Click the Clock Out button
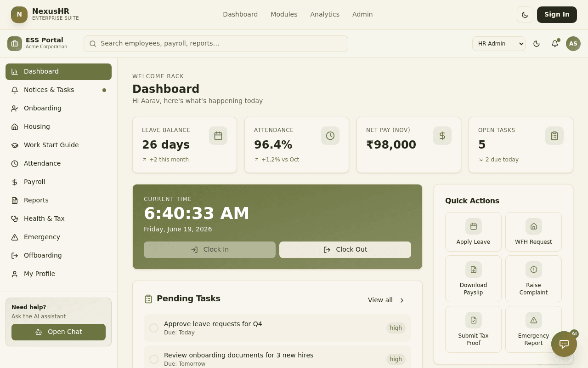The image size is (588, 368). [x=345, y=250]
